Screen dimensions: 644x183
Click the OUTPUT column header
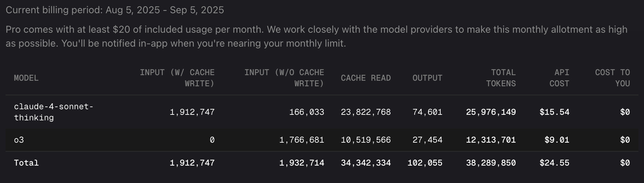coord(427,78)
